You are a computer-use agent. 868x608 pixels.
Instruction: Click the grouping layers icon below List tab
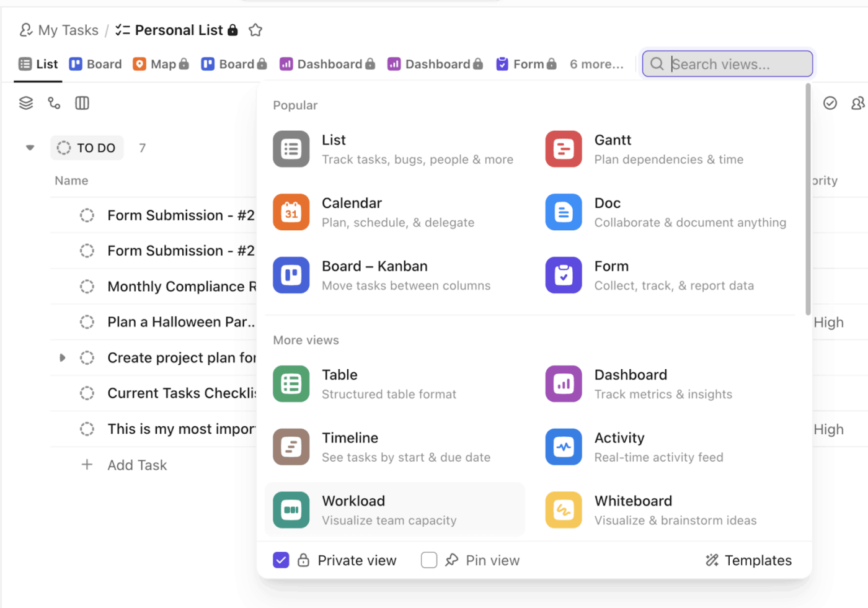coord(25,102)
